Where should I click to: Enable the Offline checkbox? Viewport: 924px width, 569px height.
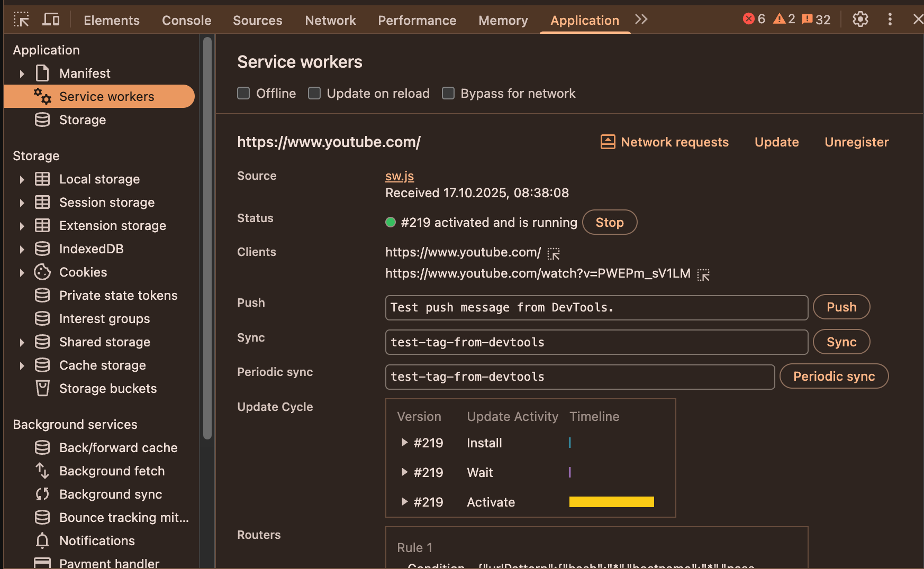click(243, 94)
